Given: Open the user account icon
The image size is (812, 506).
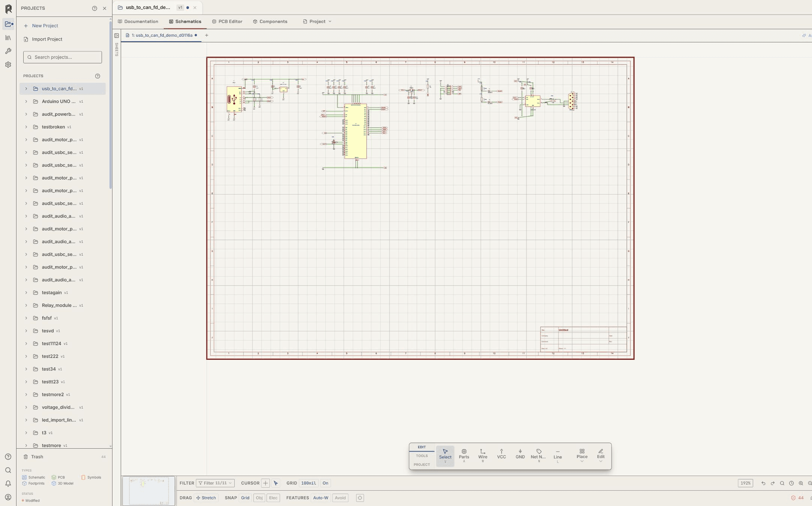Looking at the screenshot, I should point(8,497).
